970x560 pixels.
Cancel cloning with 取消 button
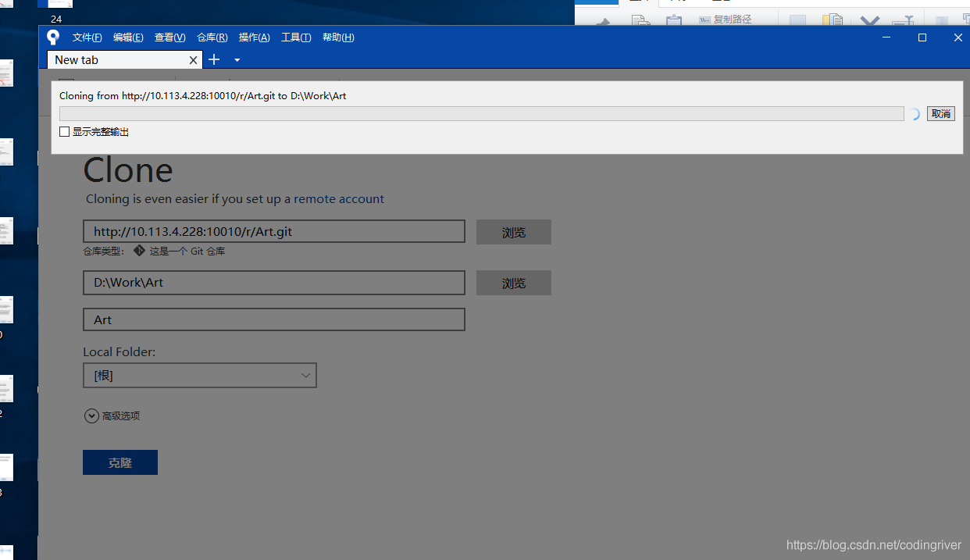[x=941, y=114]
